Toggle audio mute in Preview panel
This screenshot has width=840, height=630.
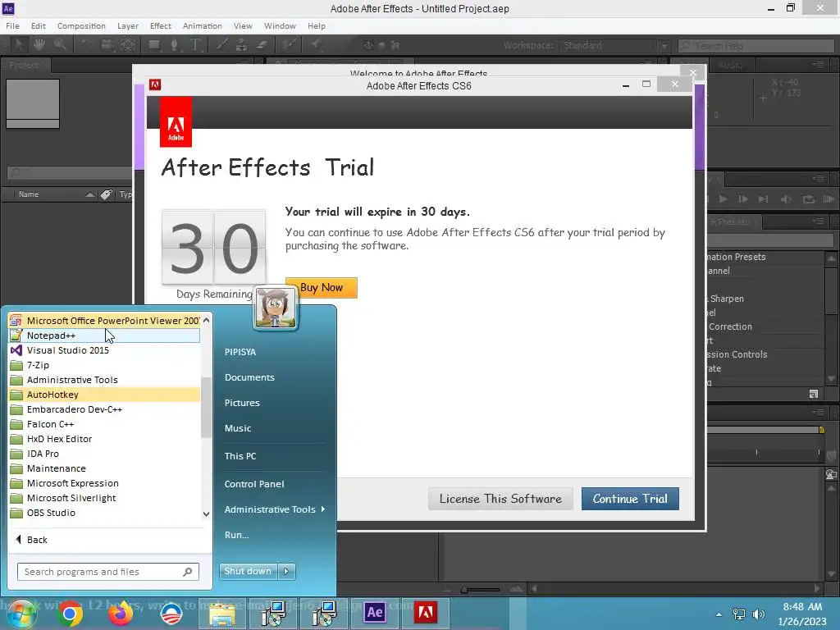click(x=786, y=199)
